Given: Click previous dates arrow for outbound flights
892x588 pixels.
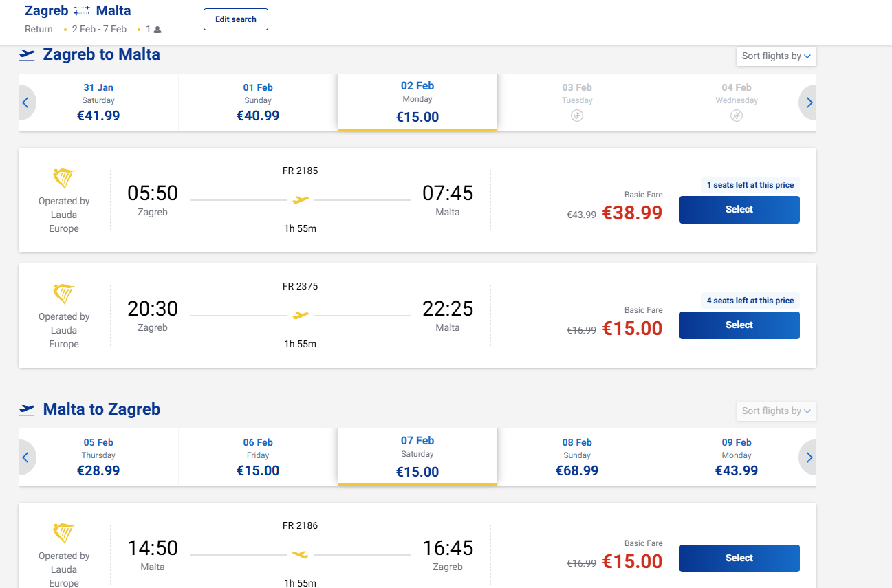Looking at the screenshot, I should pos(26,102).
